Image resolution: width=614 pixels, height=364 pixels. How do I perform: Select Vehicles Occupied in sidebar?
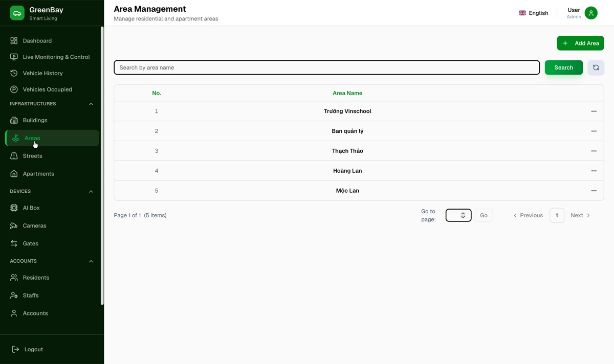click(x=52, y=89)
